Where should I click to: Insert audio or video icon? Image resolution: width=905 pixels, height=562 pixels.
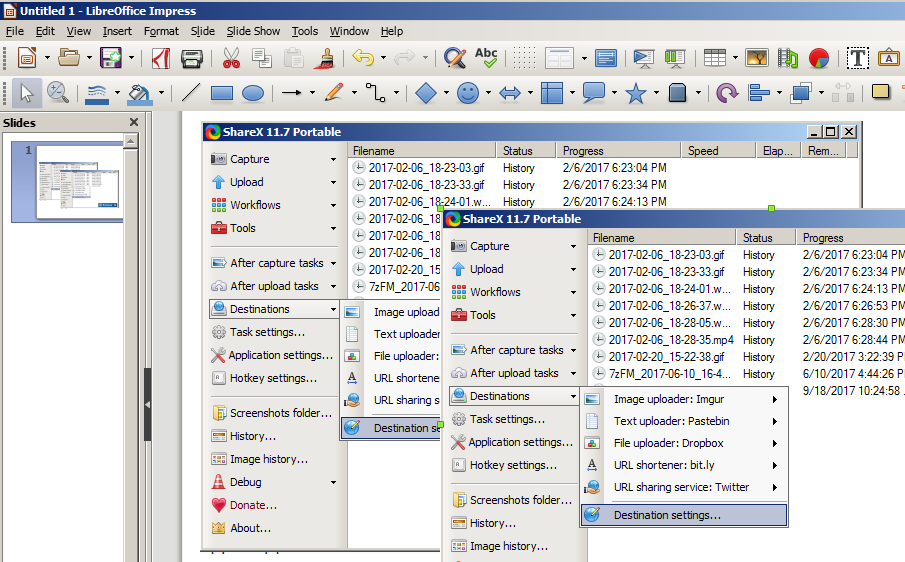click(788, 58)
